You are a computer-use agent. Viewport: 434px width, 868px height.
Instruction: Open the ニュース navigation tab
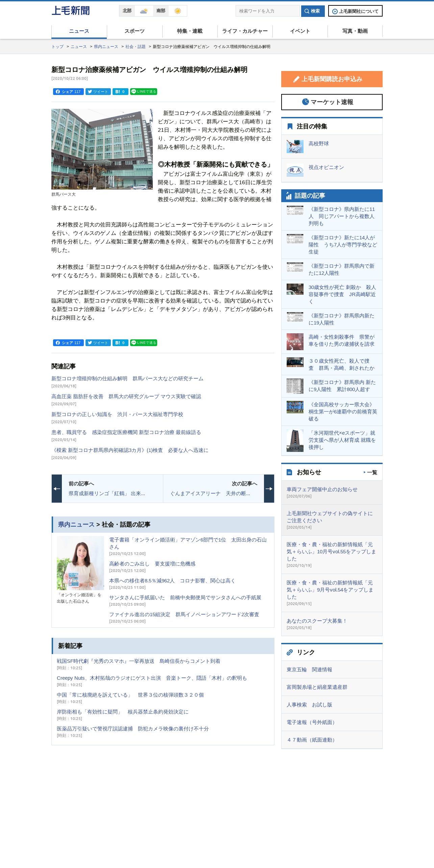79,31
